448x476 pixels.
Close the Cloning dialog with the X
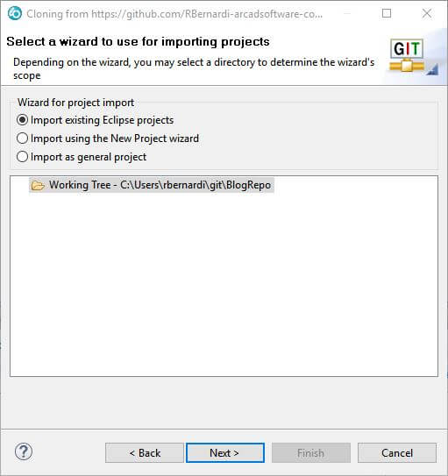pyautogui.click(x=427, y=13)
